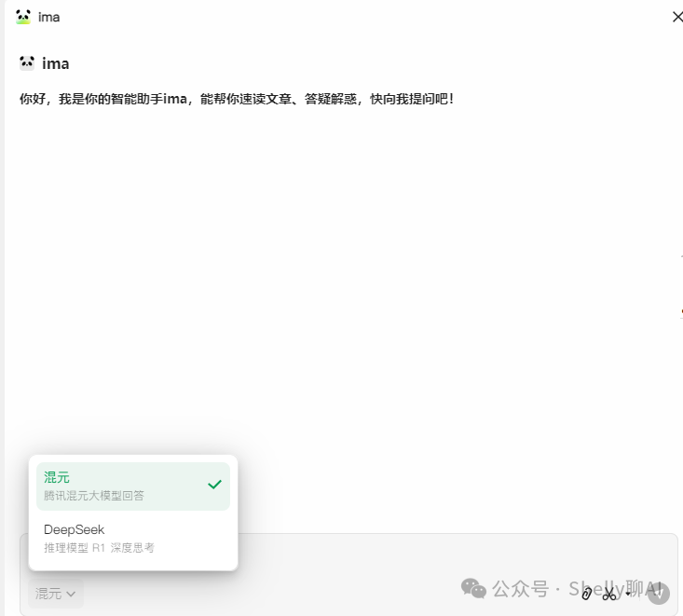Open the 混元 model selector dropdown
The image size is (683, 616).
pos(56,594)
